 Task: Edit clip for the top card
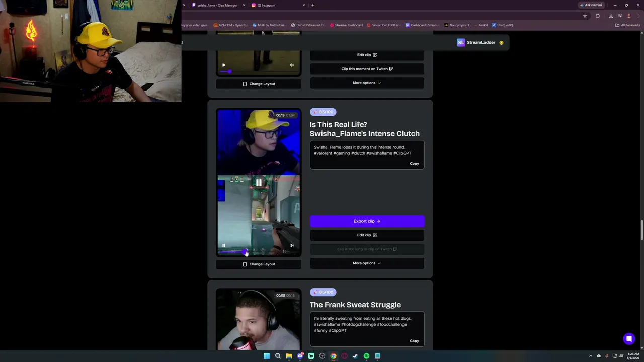[x=367, y=55]
